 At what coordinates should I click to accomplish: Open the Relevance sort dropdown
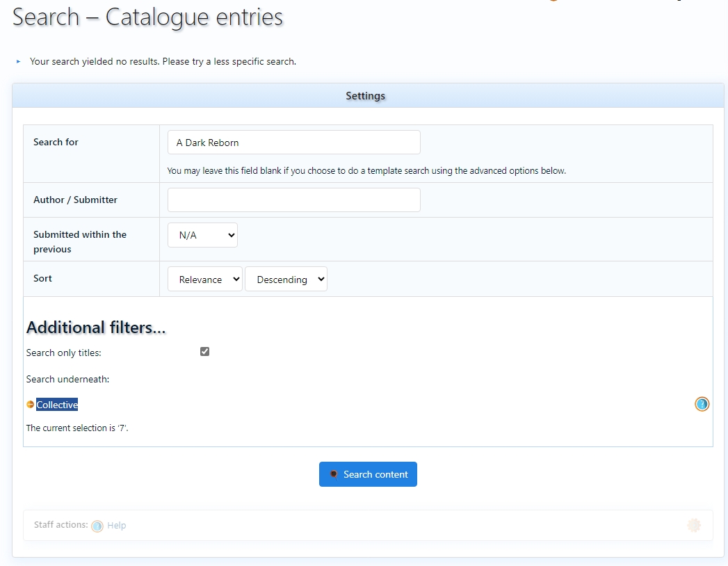205,280
